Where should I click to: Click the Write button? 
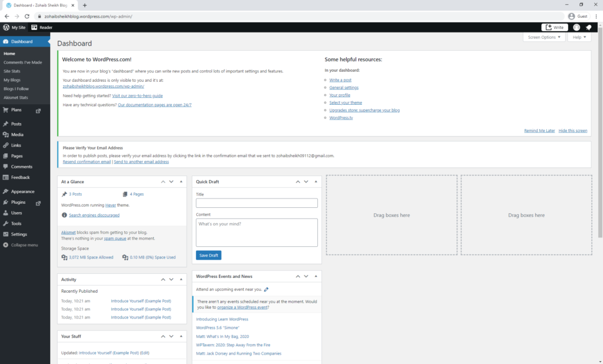pyautogui.click(x=555, y=27)
